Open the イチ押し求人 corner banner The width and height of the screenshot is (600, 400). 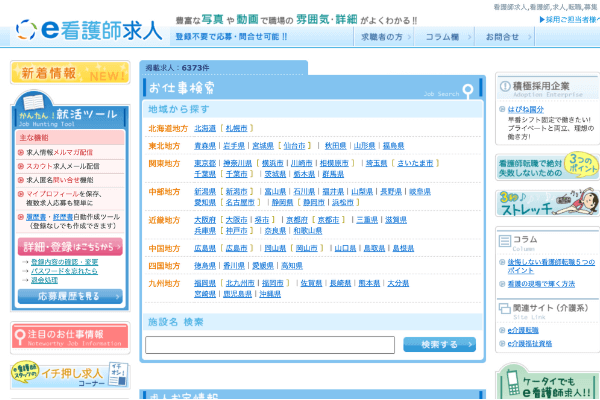(69, 378)
